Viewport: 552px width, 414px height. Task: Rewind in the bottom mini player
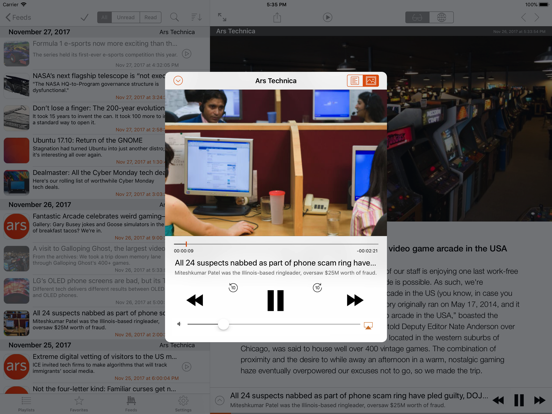tap(498, 400)
